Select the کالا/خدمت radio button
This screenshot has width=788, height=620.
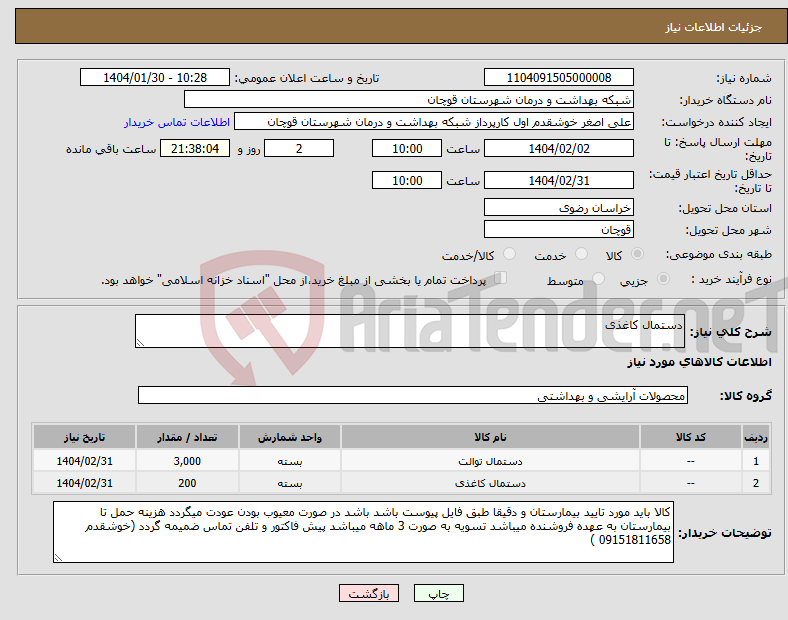point(509,254)
